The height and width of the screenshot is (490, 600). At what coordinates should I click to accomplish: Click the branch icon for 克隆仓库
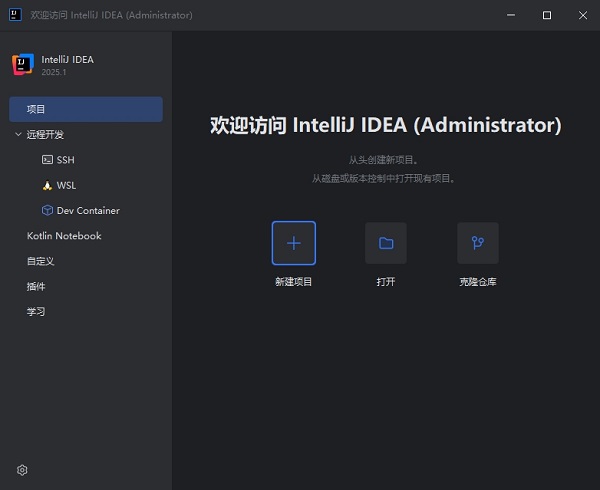[477, 243]
